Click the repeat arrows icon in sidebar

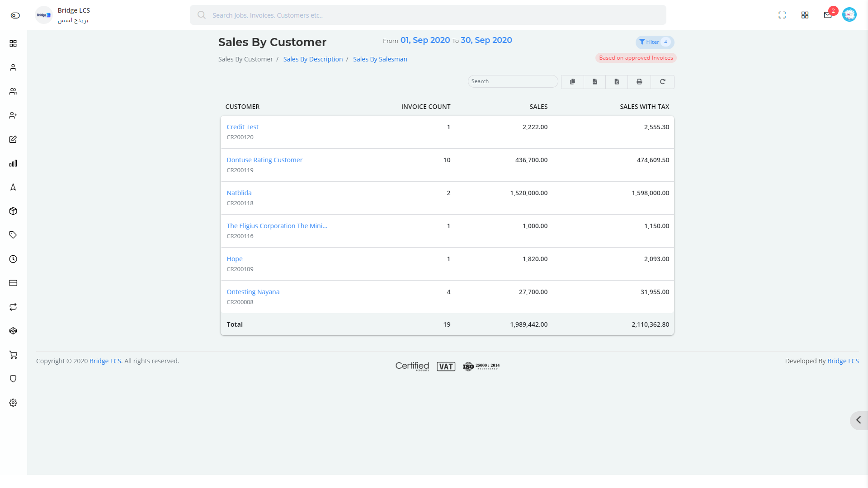[x=13, y=307]
